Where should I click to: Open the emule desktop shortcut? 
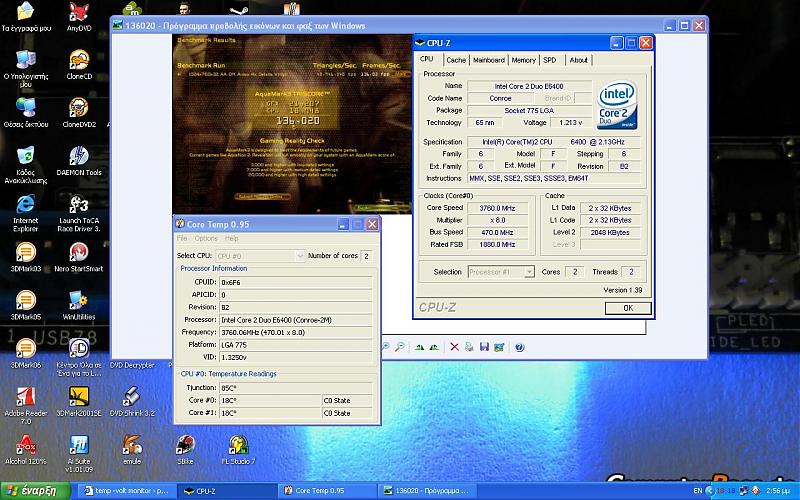pyautogui.click(x=132, y=446)
